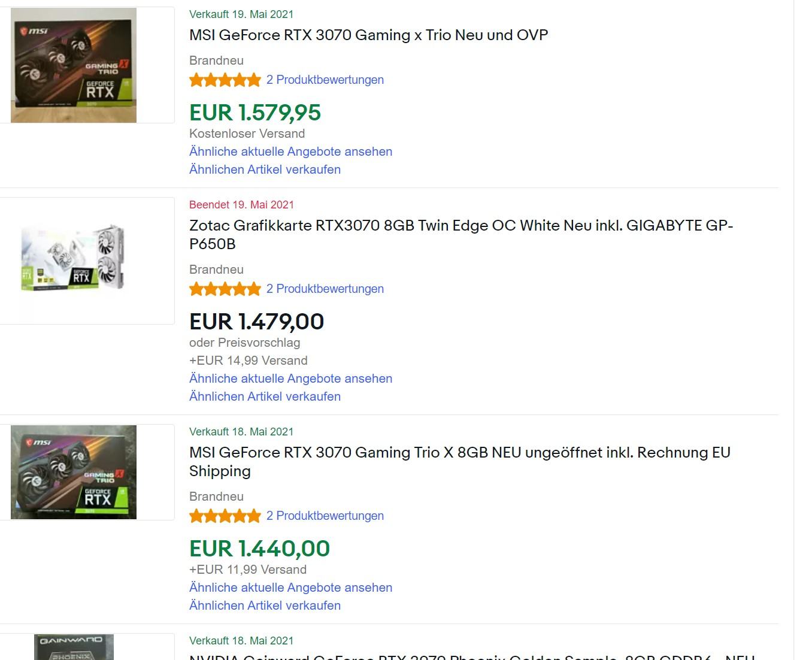Open MSI RTX 3070 Gaming Trio X 8GB NEU ungeöffnet listing
This screenshot has height=660, width=812.
click(x=460, y=462)
